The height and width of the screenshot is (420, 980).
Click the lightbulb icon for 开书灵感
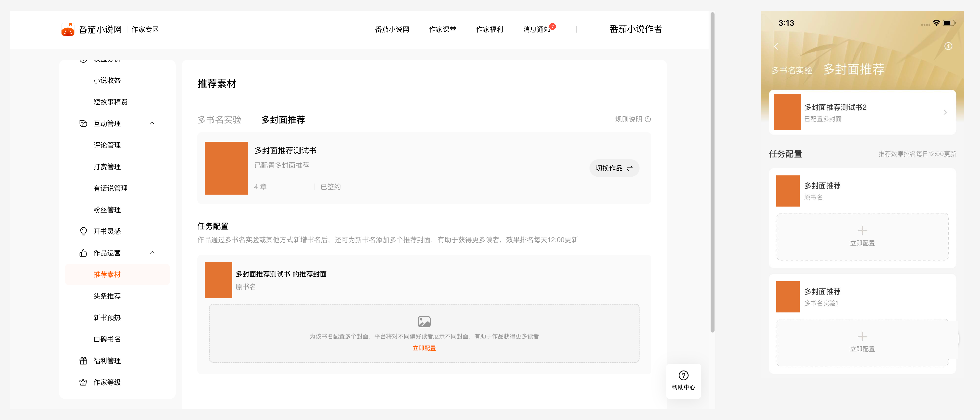[x=83, y=231]
